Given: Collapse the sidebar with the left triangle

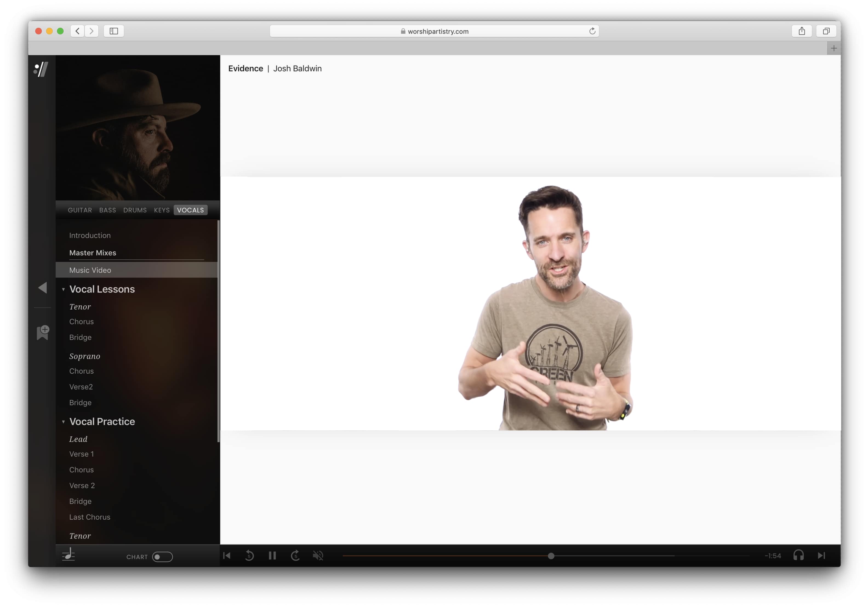Looking at the screenshot, I should 42,288.
